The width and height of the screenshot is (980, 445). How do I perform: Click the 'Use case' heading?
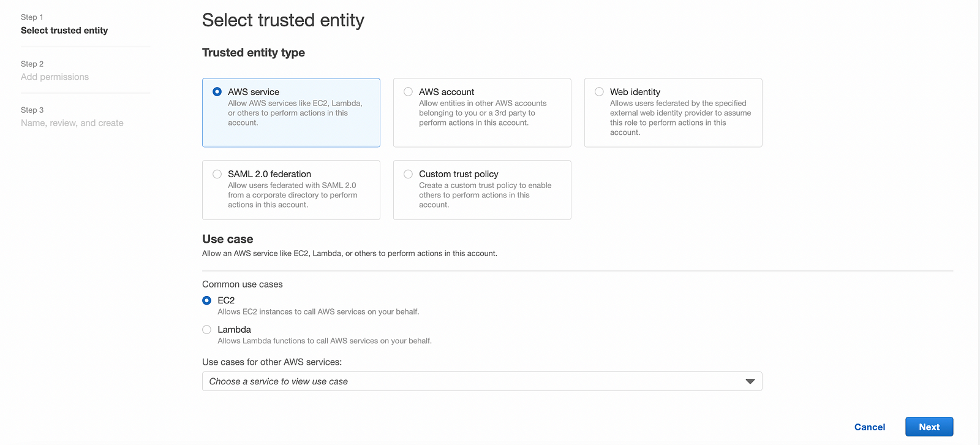[x=228, y=239]
